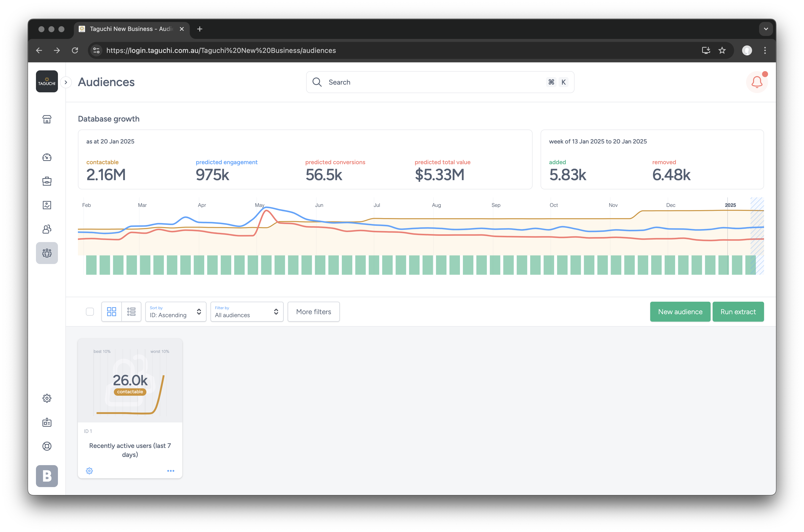Click the contactable 2.16M metric

click(x=106, y=171)
